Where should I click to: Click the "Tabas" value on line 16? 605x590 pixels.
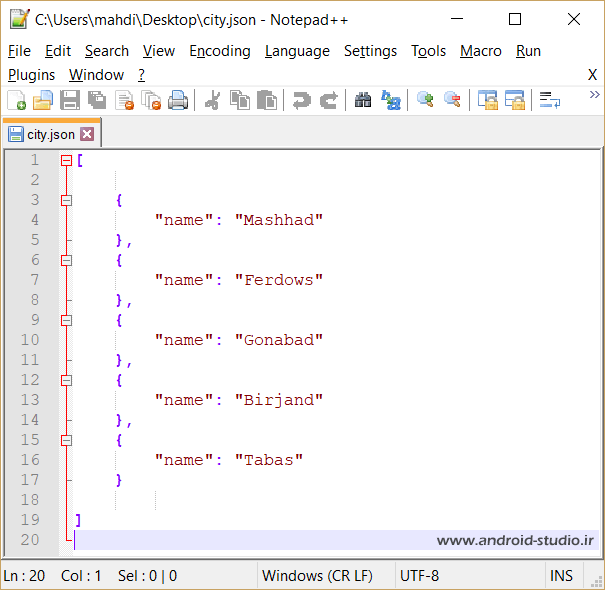(x=269, y=460)
